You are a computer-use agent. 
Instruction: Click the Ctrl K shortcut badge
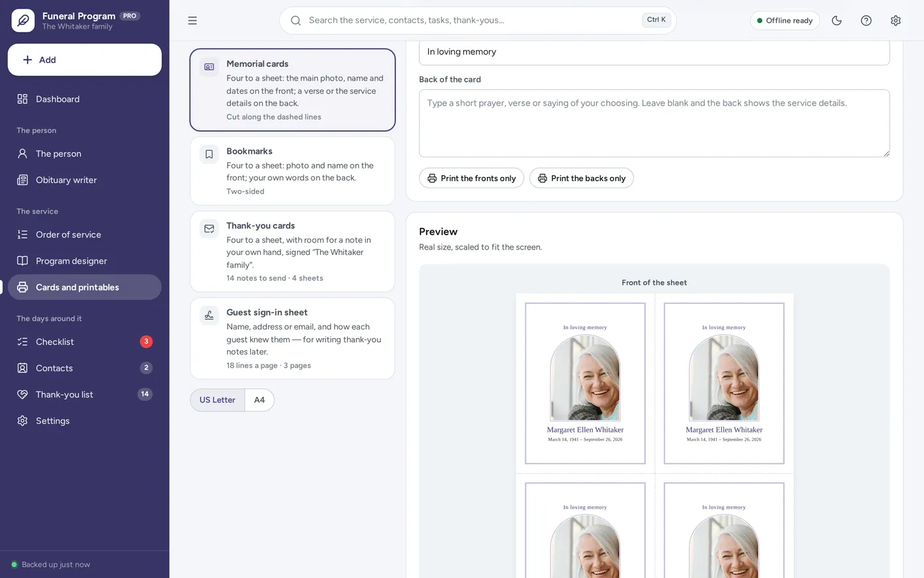pos(656,20)
